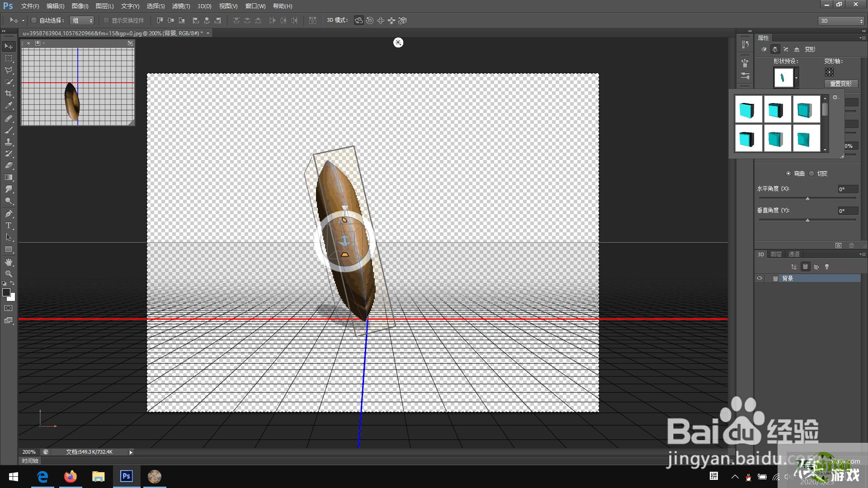This screenshot has width=868, height=488.
Task: Click the 重置变形 button
Action: pos(841,84)
